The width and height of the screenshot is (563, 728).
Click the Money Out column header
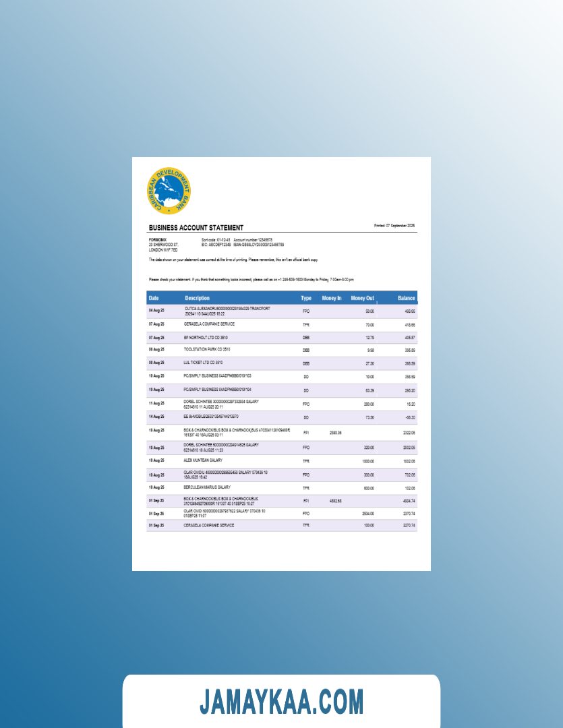pyautogui.click(x=363, y=298)
